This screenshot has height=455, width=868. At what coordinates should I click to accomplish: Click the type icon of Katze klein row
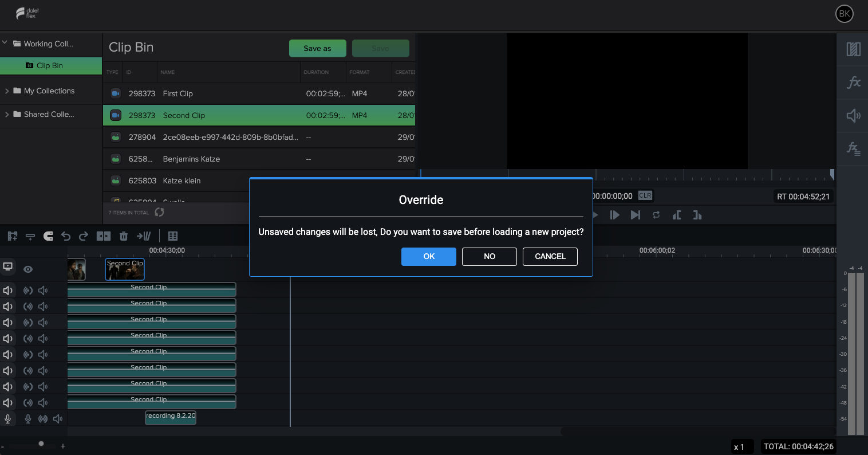pyautogui.click(x=116, y=181)
